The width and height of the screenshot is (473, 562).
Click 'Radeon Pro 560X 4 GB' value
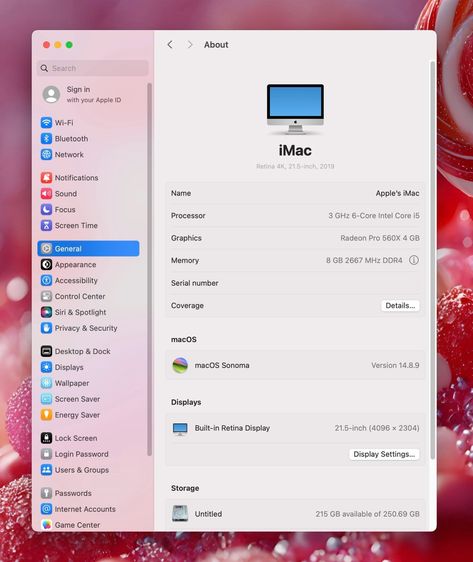(380, 238)
